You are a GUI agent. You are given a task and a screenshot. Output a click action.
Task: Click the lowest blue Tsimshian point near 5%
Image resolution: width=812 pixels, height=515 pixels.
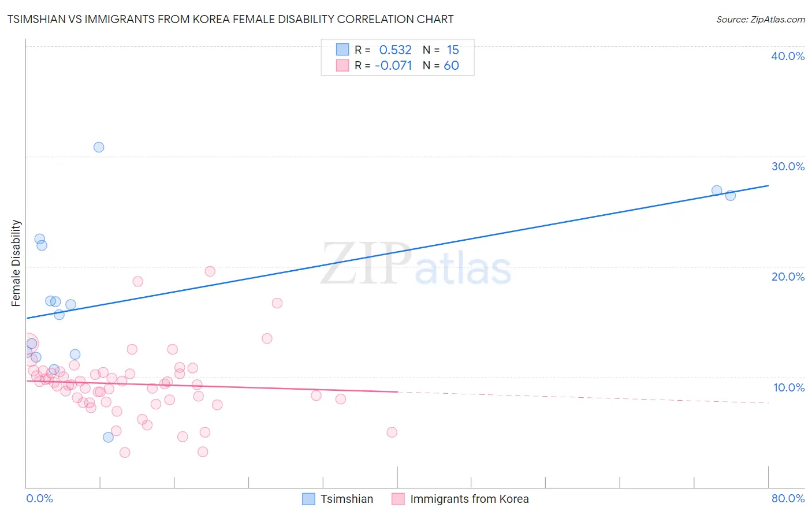[108, 437]
